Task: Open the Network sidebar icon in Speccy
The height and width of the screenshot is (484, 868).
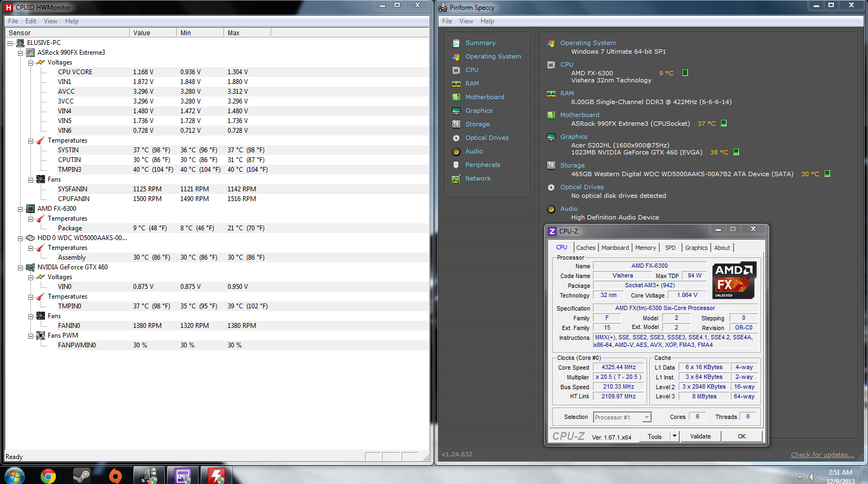Action: [456, 178]
